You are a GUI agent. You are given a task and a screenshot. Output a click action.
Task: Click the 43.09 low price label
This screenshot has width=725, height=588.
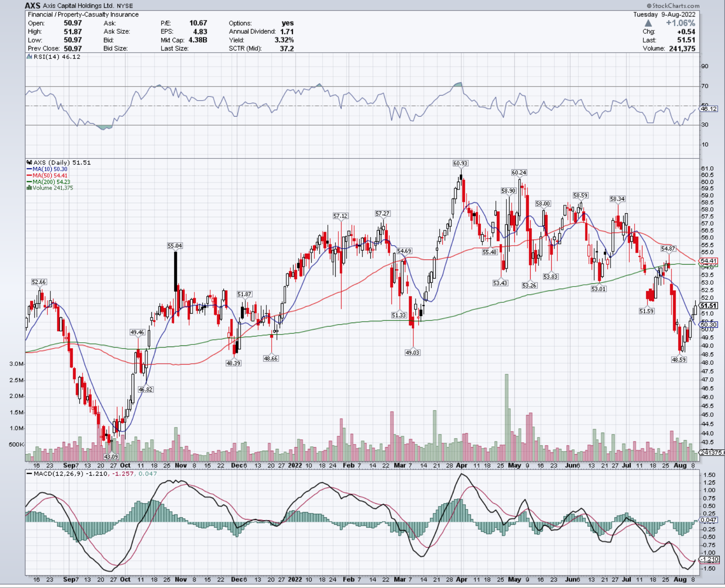[x=111, y=457]
